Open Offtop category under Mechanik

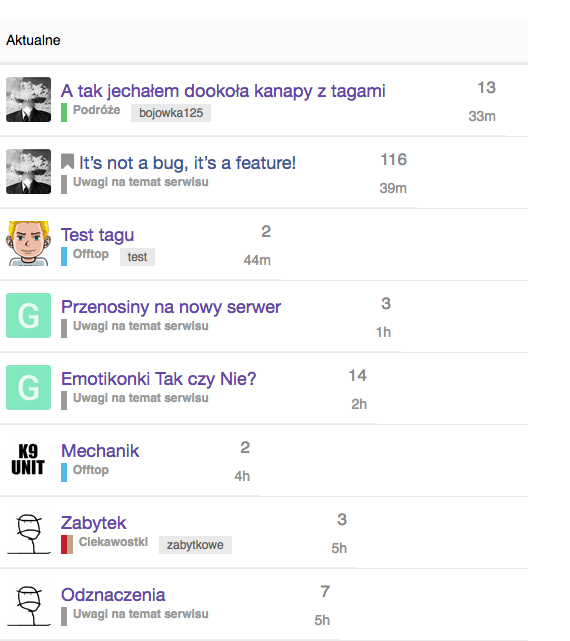91,470
